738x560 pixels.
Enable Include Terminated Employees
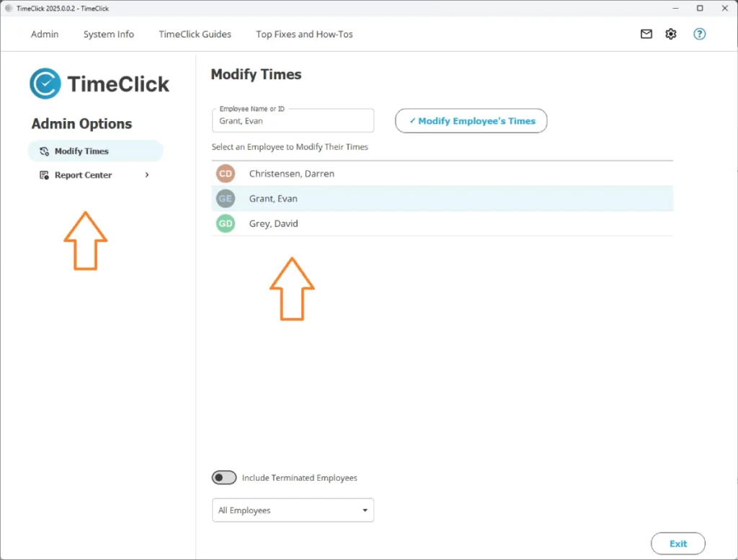tap(224, 477)
